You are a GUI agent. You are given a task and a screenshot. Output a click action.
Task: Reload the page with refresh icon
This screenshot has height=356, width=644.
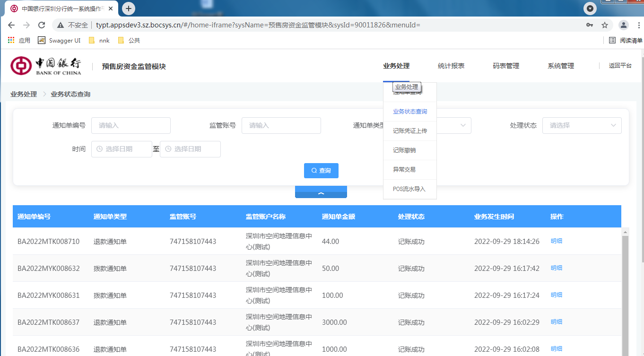pyautogui.click(x=42, y=25)
